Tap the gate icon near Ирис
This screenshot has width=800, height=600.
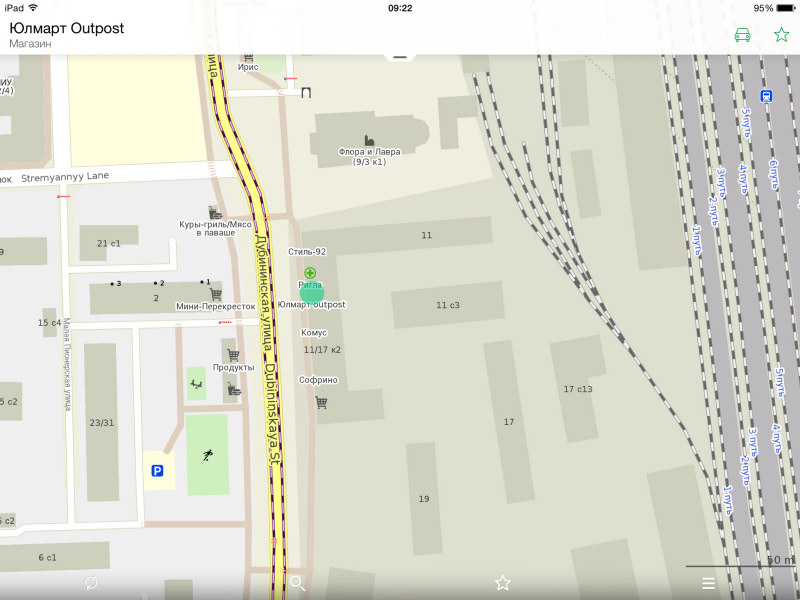306,92
